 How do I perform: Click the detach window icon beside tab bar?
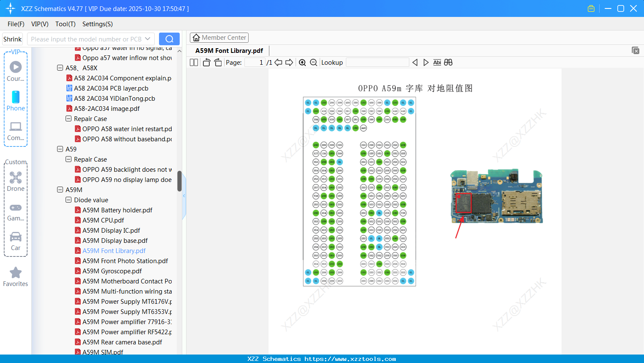635,50
